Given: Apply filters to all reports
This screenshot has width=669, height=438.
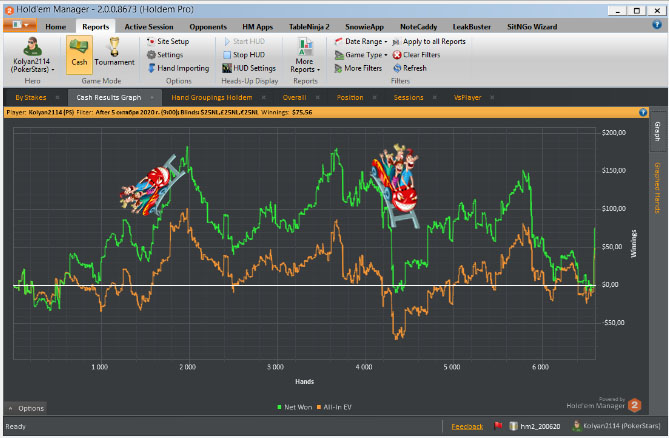Looking at the screenshot, I should [x=429, y=41].
